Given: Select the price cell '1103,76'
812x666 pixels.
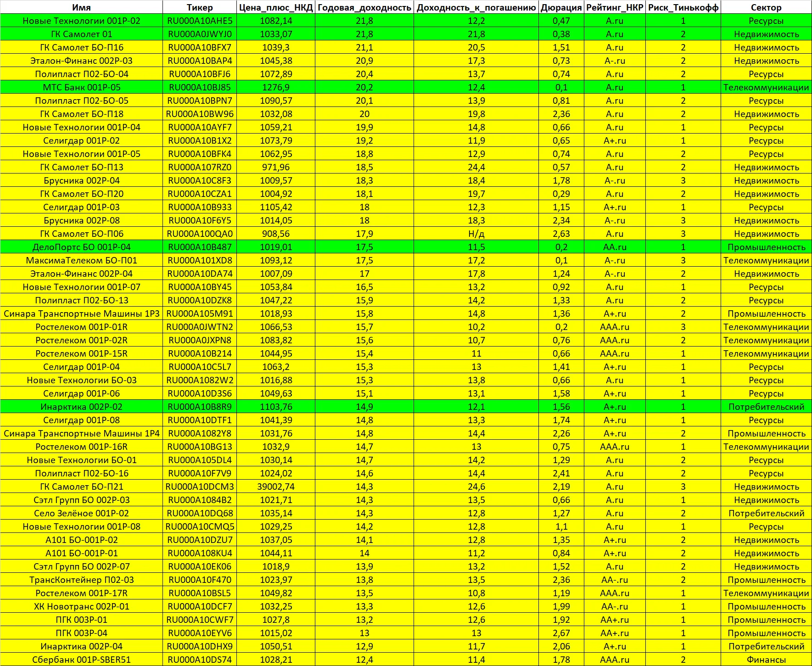Looking at the screenshot, I should click(x=276, y=407).
